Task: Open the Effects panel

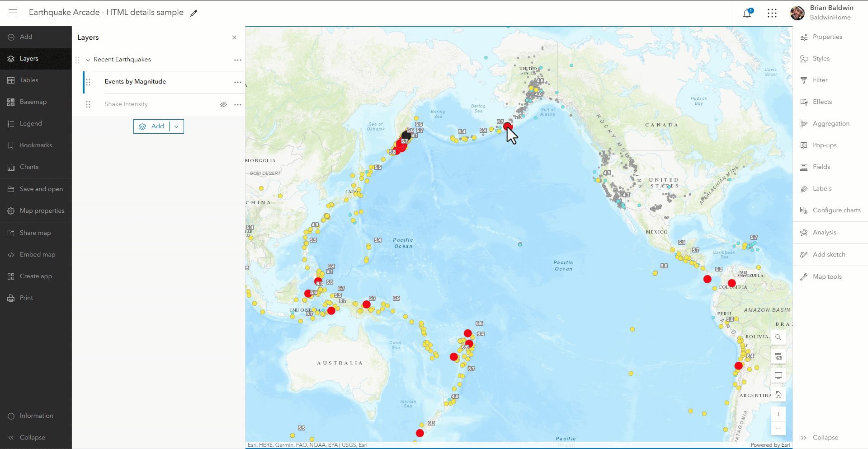Action: [822, 102]
